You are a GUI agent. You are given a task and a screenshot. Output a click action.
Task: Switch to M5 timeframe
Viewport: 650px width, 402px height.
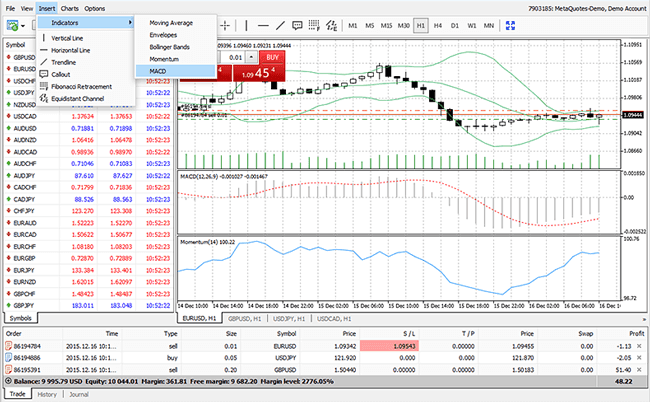(369, 26)
